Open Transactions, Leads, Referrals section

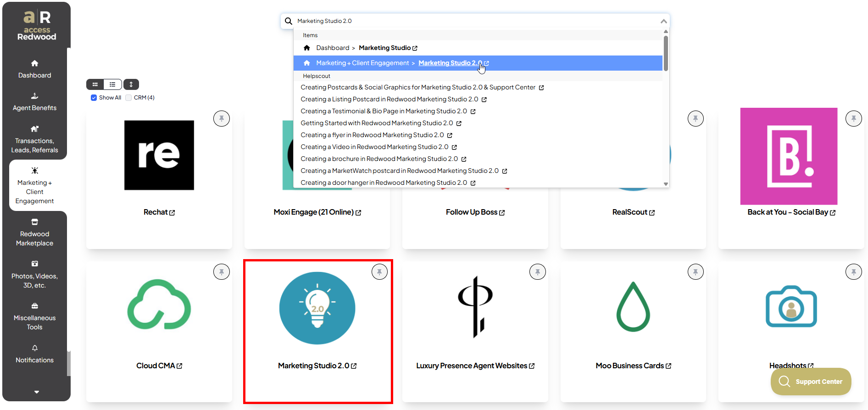click(34, 139)
